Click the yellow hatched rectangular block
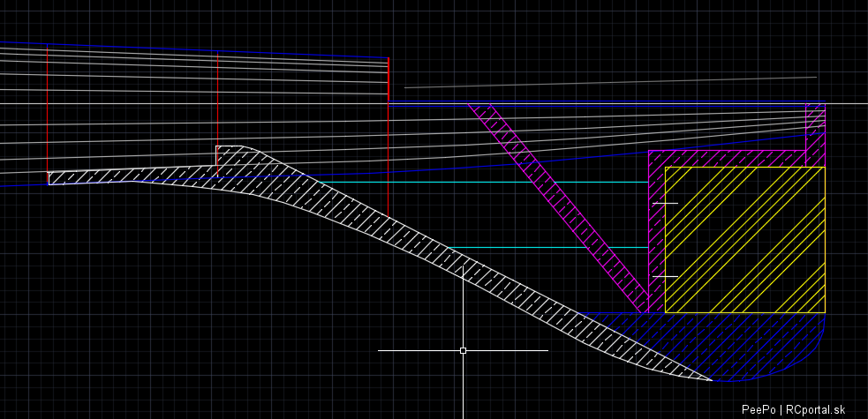 (744, 239)
